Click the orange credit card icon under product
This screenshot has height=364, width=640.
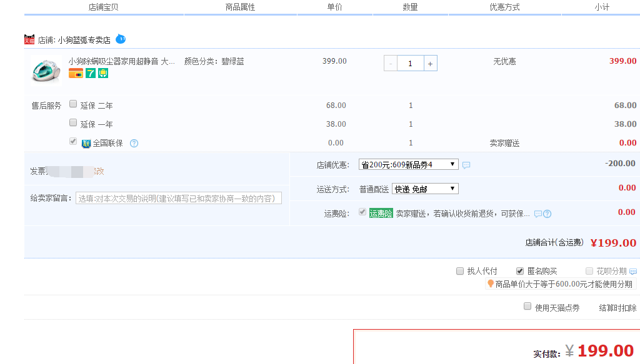click(76, 74)
